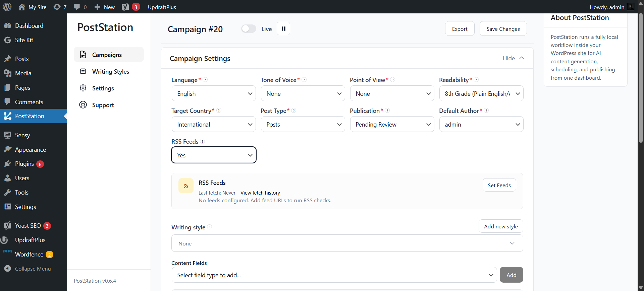The width and height of the screenshot is (644, 291).
Task: Click the orange RSS feed icon
Action: click(x=186, y=186)
